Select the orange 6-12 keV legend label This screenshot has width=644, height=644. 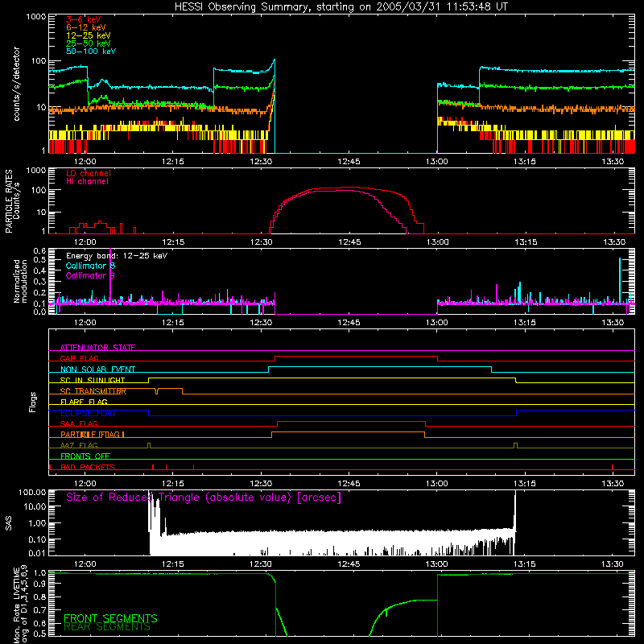pos(86,27)
